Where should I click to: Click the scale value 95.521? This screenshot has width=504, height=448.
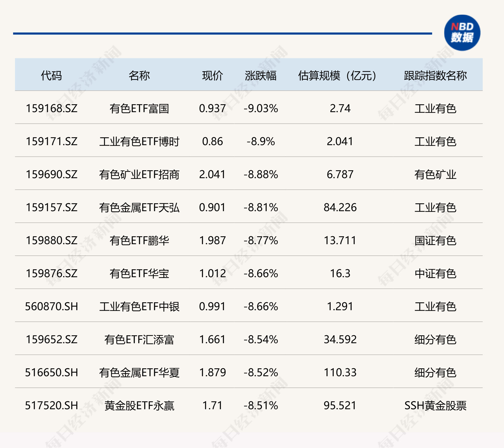tap(340, 406)
